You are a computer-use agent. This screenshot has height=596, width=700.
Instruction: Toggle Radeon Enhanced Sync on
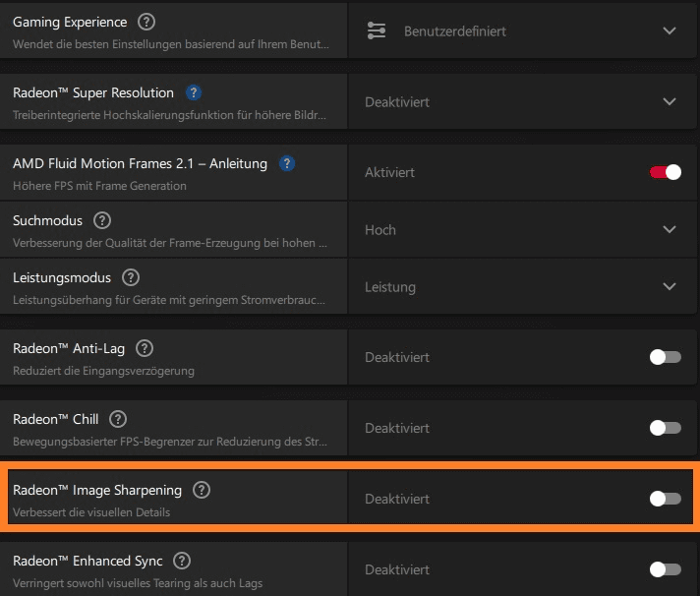[666, 569]
